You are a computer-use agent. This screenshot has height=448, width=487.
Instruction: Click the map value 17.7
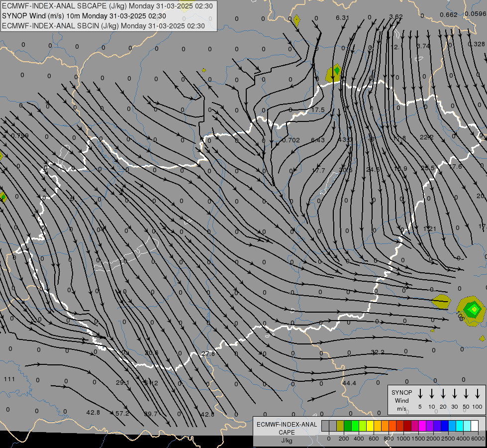tap(318, 170)
